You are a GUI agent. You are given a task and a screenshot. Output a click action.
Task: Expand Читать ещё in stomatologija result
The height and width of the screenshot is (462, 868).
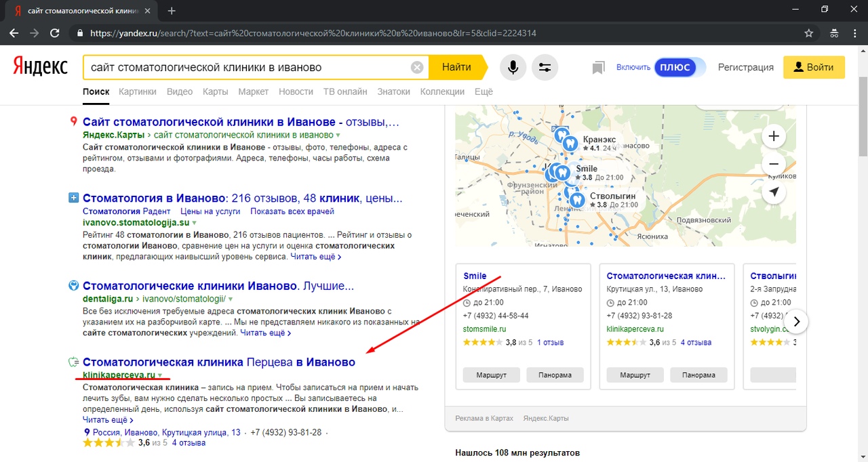[x=316, y=257]
